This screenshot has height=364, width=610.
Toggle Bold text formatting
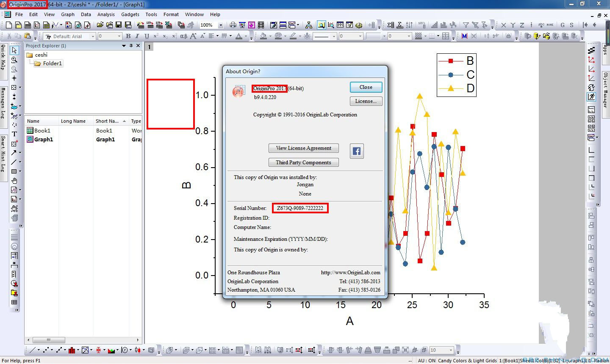coord(128,36)
